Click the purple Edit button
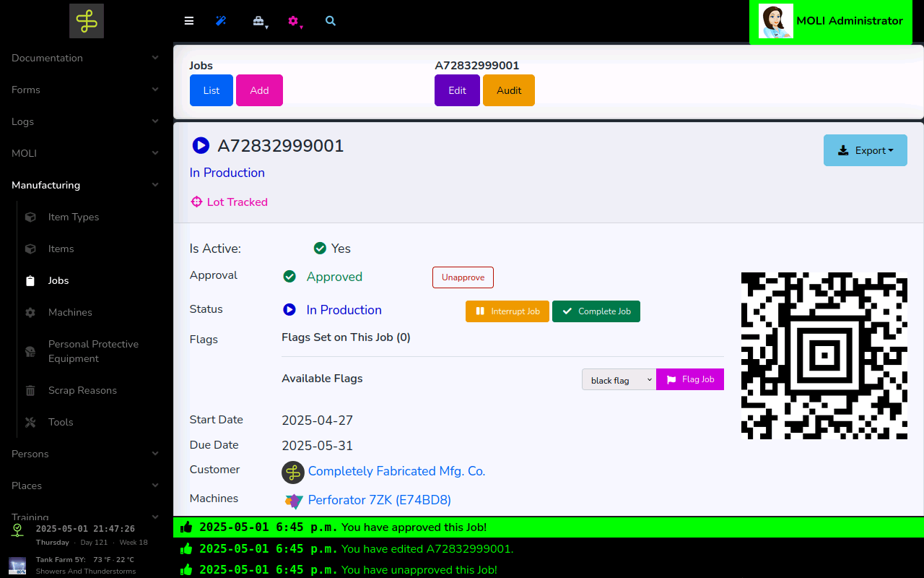924x578 pixels. click(x=457, y=90)
